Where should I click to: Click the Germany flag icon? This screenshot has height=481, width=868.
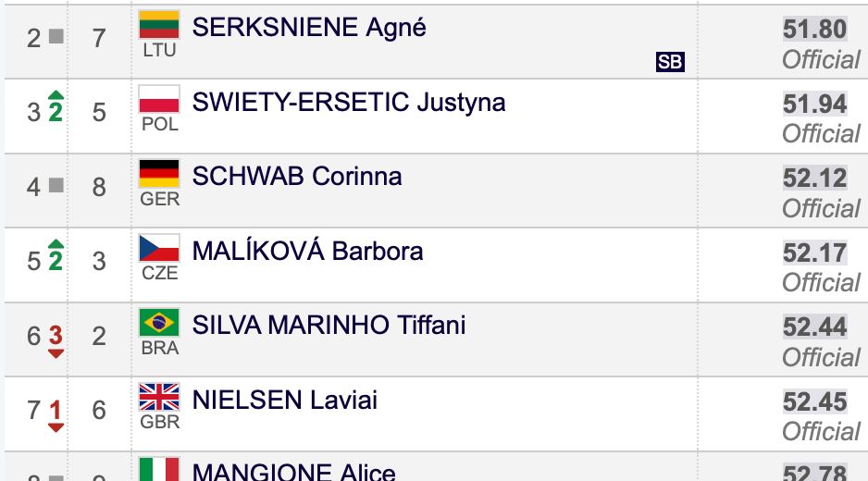(159, 173)
